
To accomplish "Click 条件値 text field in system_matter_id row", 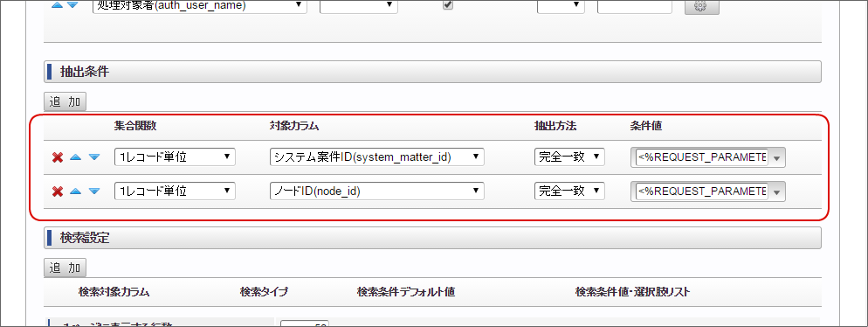I will pos(702,158).
